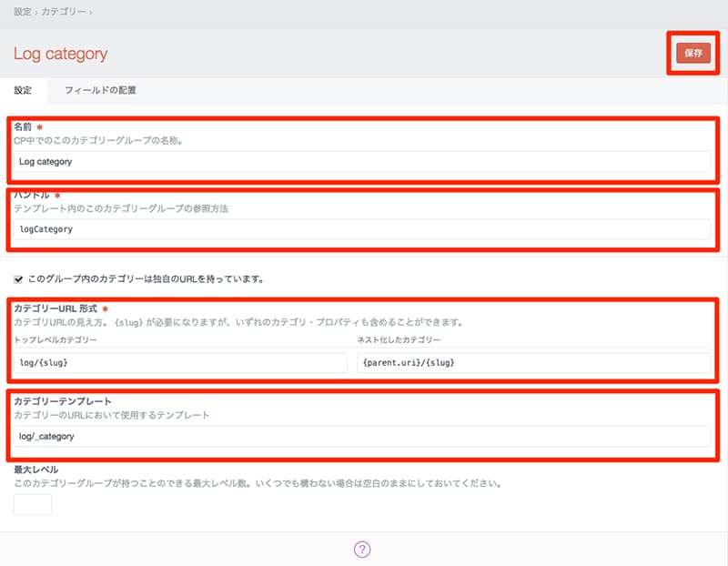Focus the カテゴリーテンプレート field with log/_category
The image size is (728, 566).
pos(362,436)
